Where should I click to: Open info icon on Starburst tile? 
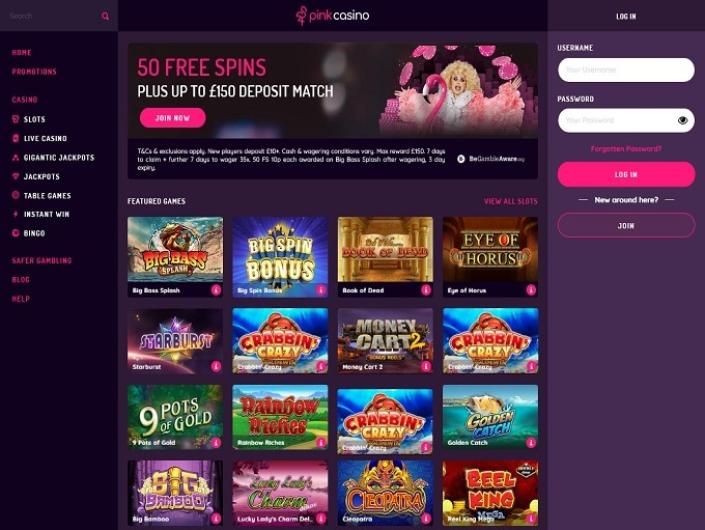tap(216, 366)
